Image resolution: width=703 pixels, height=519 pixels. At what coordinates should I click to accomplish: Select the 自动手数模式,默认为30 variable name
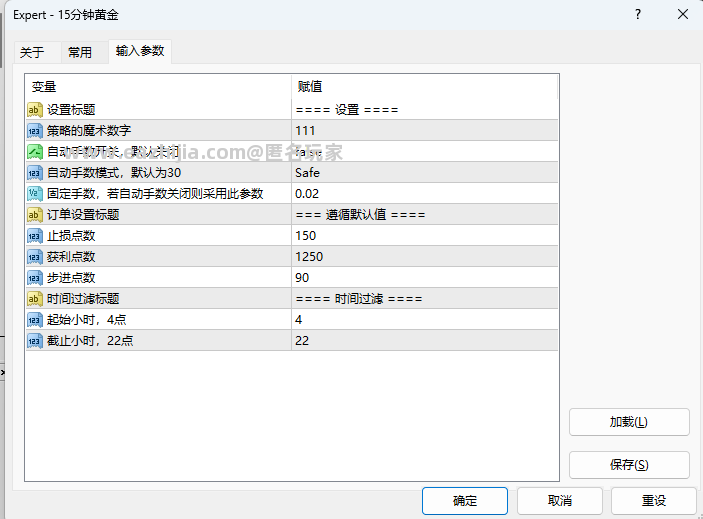[114, 173]
